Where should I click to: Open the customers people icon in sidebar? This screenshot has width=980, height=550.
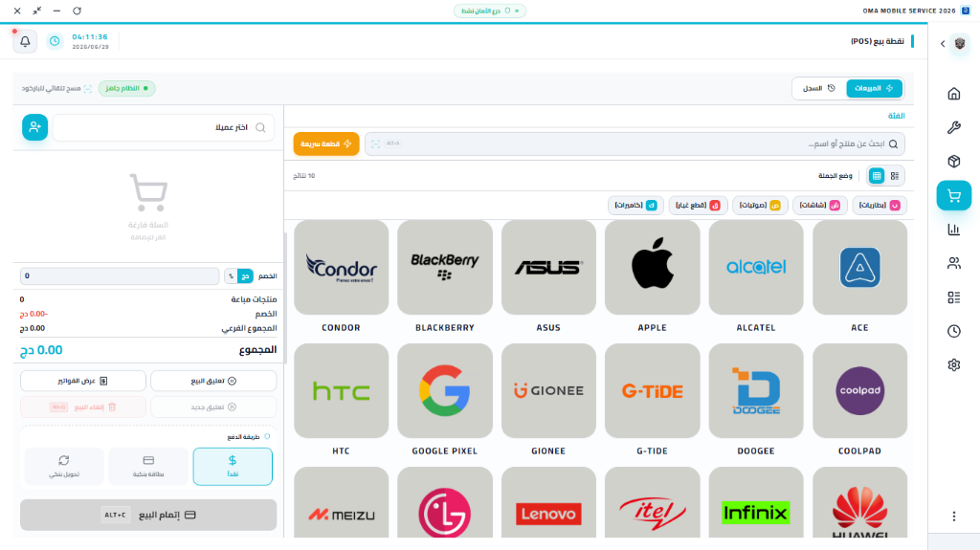coord(954,263)
